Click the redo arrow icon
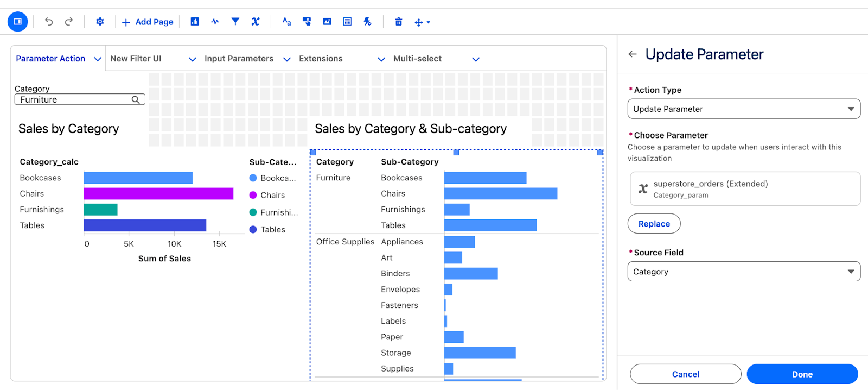 (69, 22)
